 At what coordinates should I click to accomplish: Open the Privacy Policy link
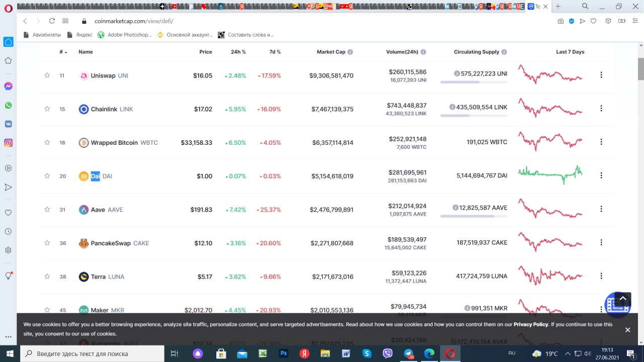coord(531,324)
